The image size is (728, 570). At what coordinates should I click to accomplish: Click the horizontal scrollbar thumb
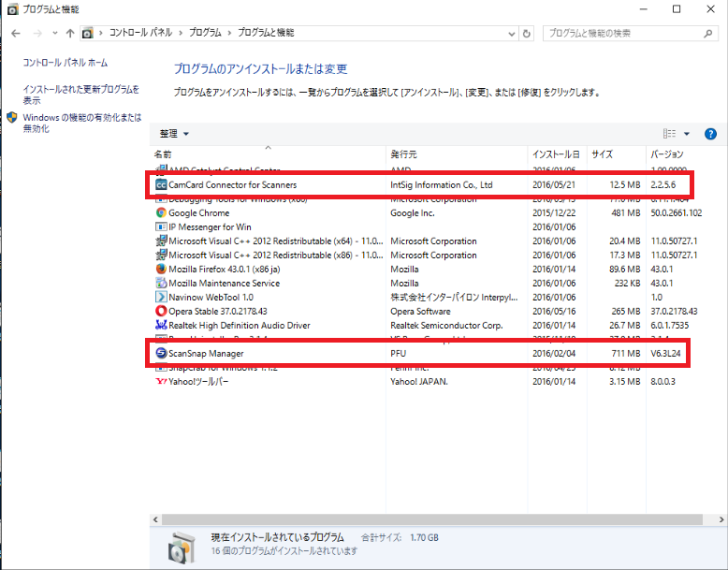pos(431,519)
